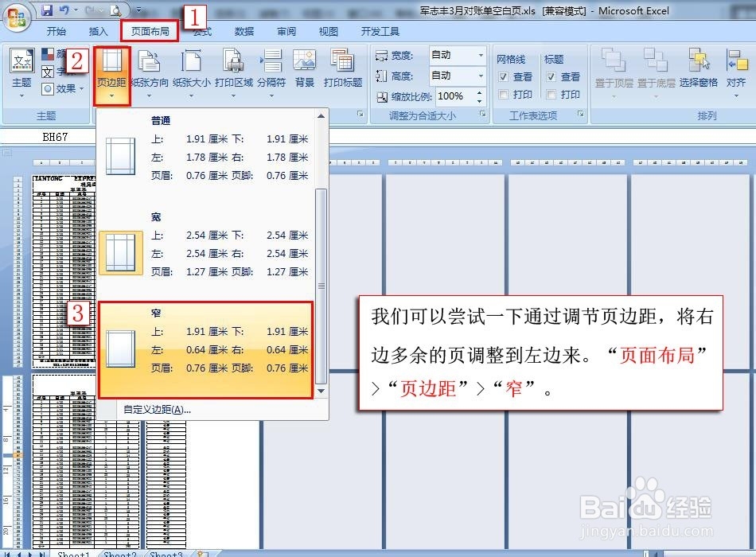
Task: Undo the last action
Action: (64, 10)
